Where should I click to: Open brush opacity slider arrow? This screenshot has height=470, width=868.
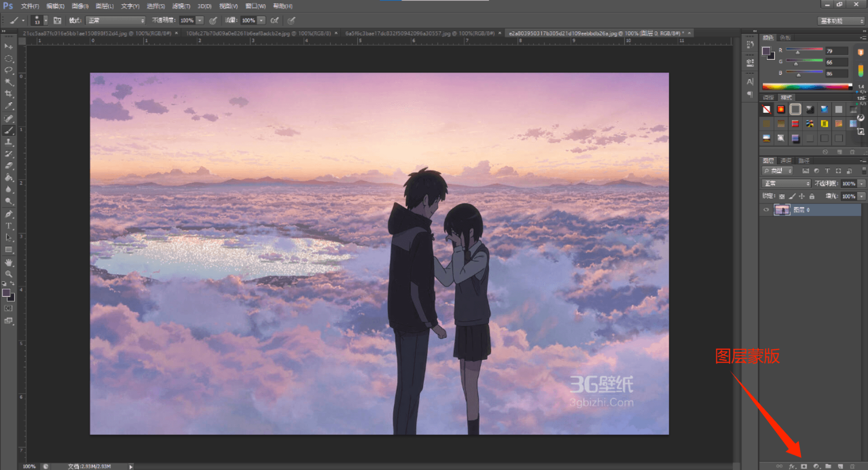click(199, 20)
